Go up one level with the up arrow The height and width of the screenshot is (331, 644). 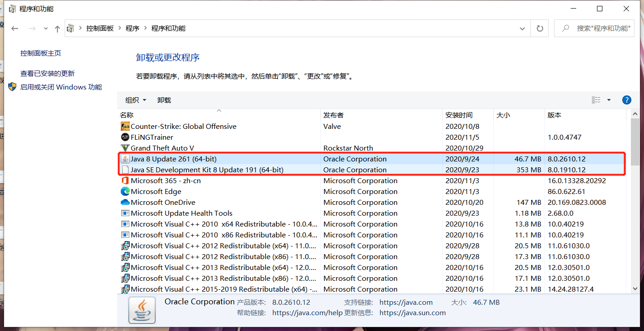pos(57,28)
